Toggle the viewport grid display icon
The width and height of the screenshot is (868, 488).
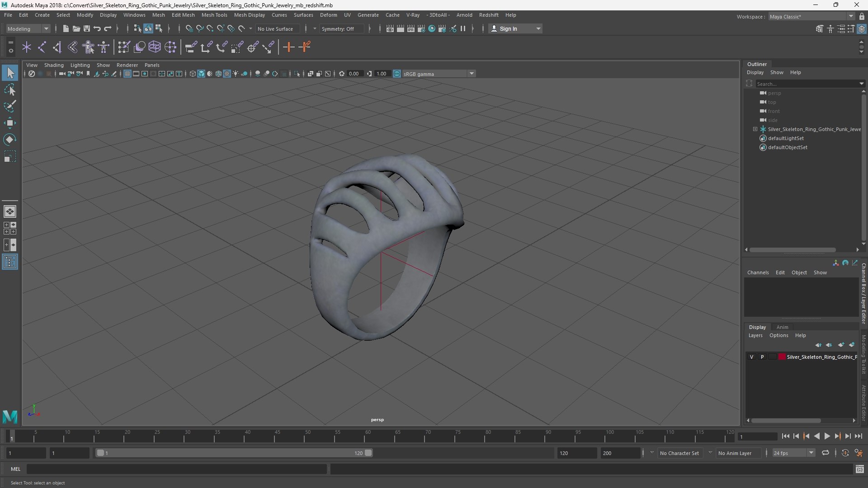[x=127, y=74]
